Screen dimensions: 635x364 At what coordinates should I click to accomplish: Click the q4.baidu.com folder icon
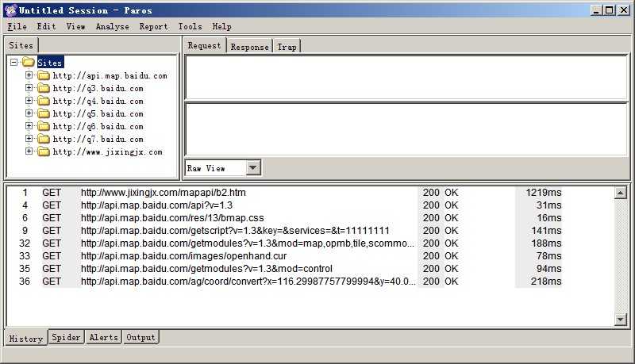coord(44,101)
